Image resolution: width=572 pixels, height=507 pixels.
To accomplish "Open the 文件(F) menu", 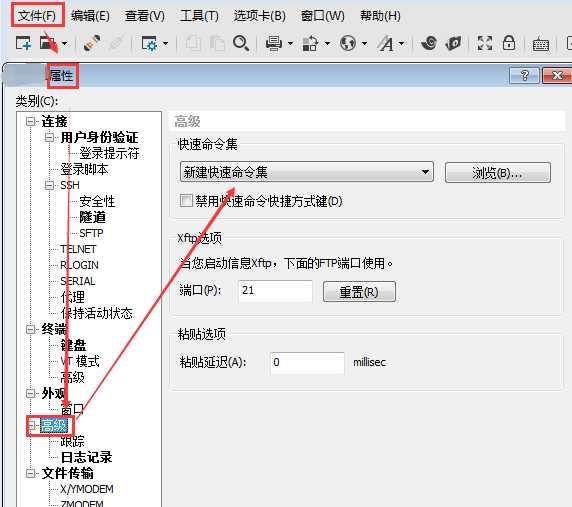I will click(x=37, y=16).
